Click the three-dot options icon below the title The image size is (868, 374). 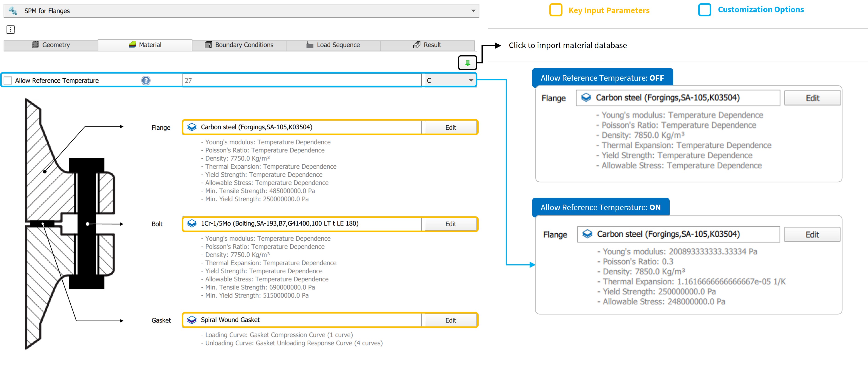[11, 30]
